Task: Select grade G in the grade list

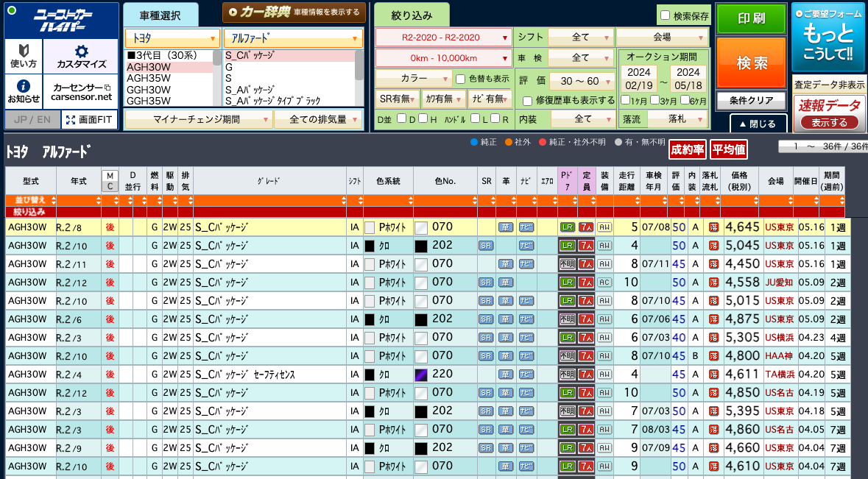Action: click(x=289, y=68)
